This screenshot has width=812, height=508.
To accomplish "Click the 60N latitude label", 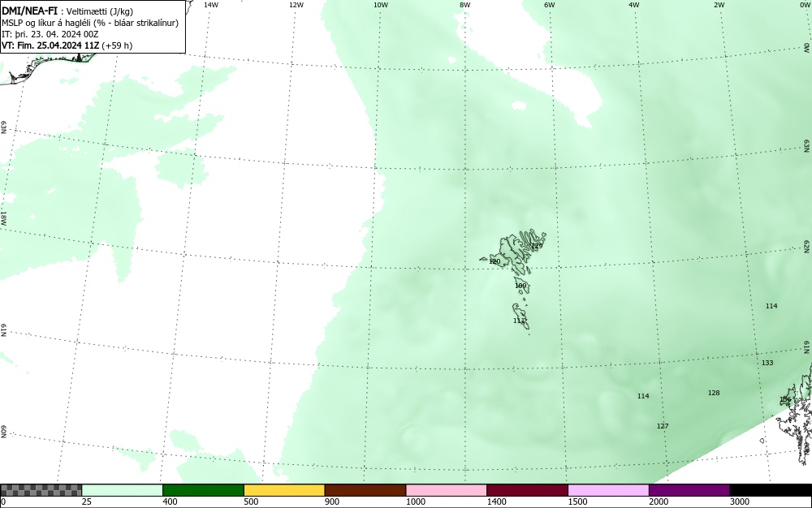I will [3, 432].
